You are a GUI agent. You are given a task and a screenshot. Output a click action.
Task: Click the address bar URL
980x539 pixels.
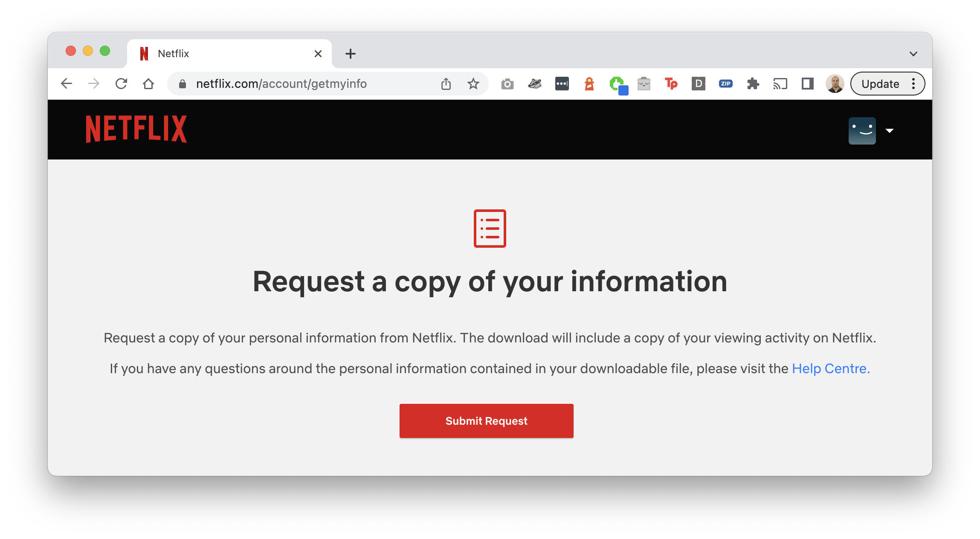coord(281,84)
